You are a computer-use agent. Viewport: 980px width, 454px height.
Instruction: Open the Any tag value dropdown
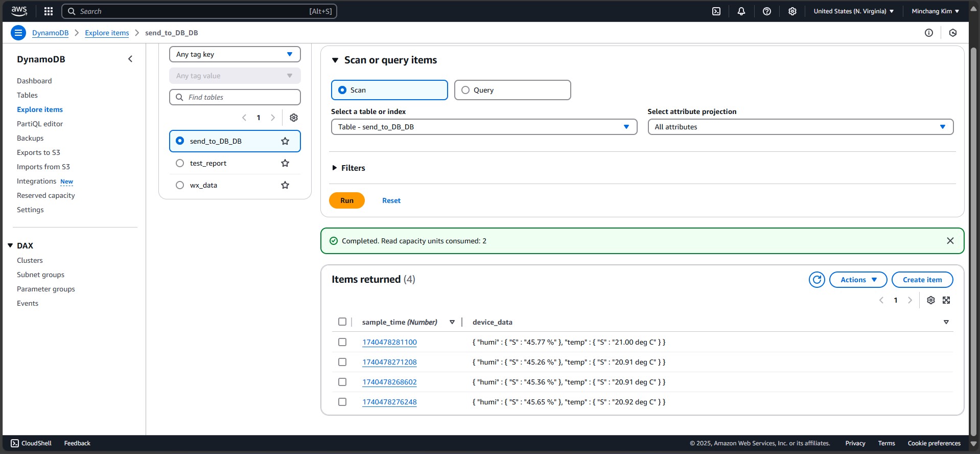[x=235, y=76]
